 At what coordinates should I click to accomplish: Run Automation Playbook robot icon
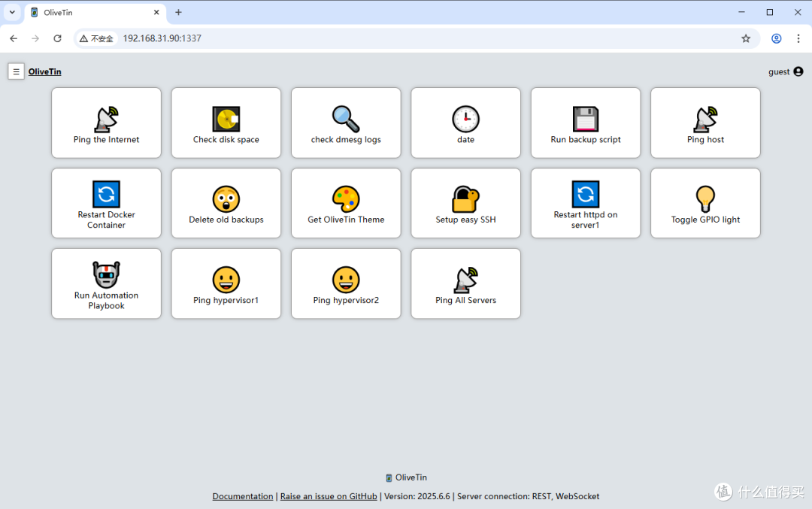[x=106, y=274]
